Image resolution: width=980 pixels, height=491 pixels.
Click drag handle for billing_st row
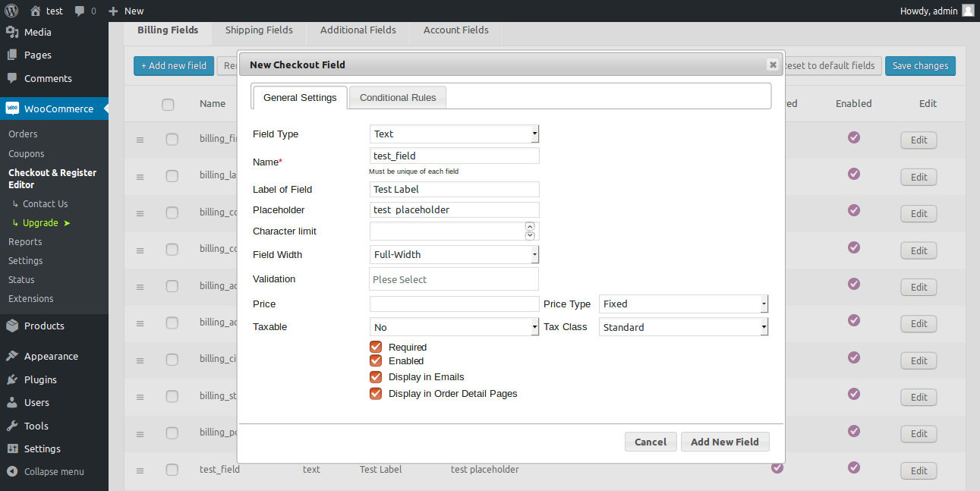click(140, 397)
